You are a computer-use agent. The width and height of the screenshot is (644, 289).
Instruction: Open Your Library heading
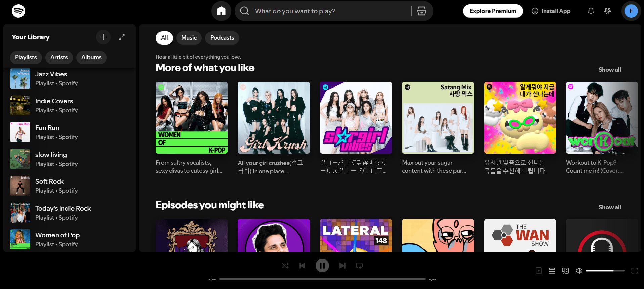[31, 37]
